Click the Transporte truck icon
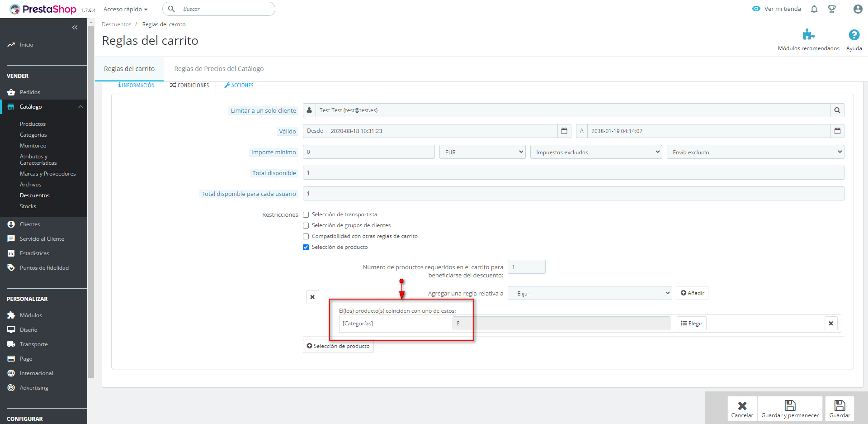The width and height of the screenshot is (868, 424). [x=11, y=344]
